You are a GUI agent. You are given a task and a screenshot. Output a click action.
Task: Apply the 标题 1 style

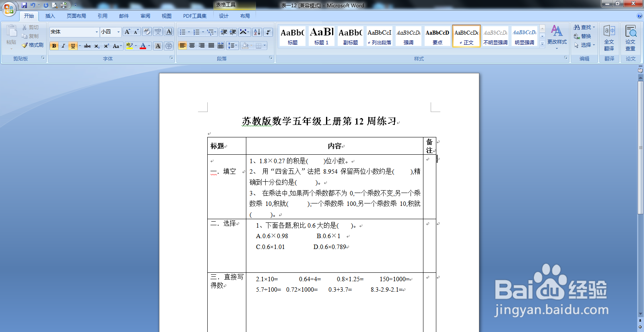pyautogui.click(x=322, y=36)
